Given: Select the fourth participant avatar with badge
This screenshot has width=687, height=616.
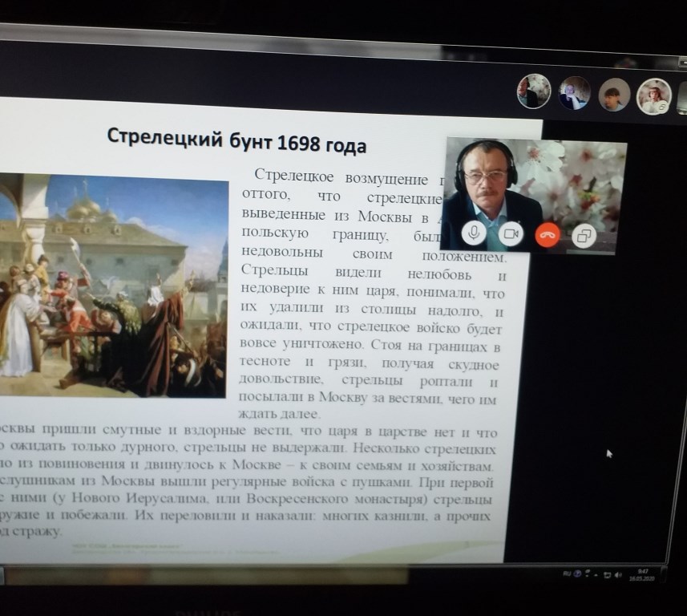Looking at the screenshot, I should (x=653, y=96).
